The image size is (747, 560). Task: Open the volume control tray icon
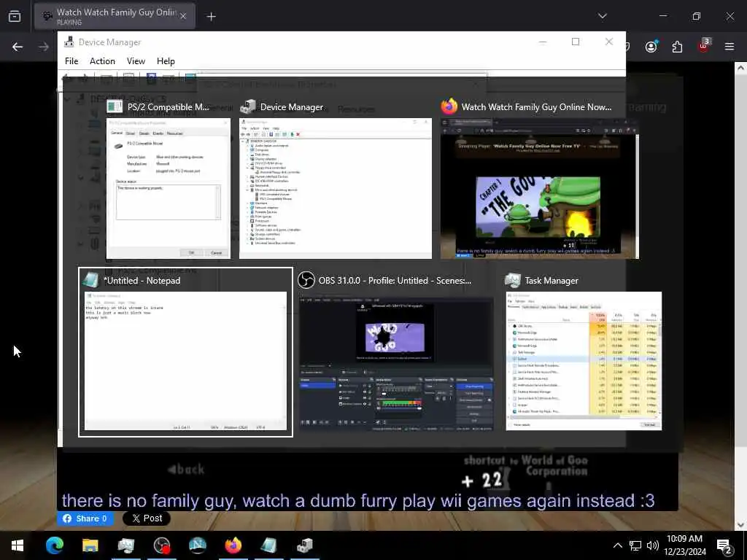[x=653, y=545]
